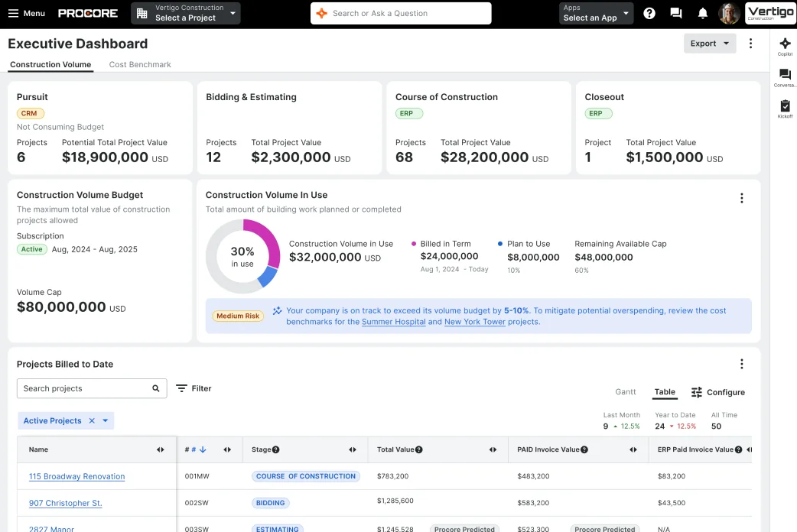Open Construction Volume In Use options menu

[742, 198]
